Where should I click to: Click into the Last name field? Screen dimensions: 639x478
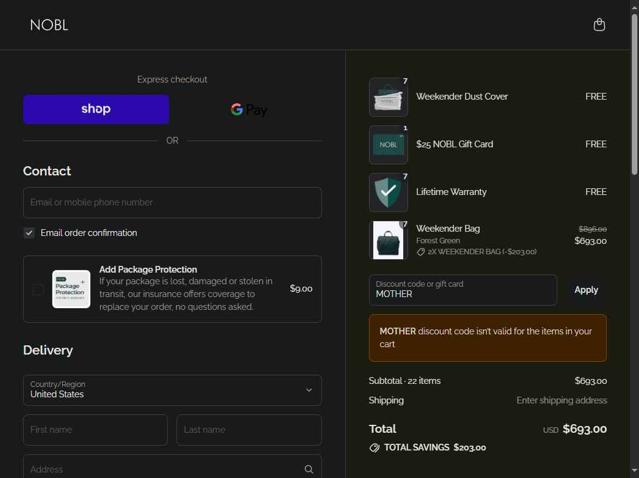click(249, 430)
